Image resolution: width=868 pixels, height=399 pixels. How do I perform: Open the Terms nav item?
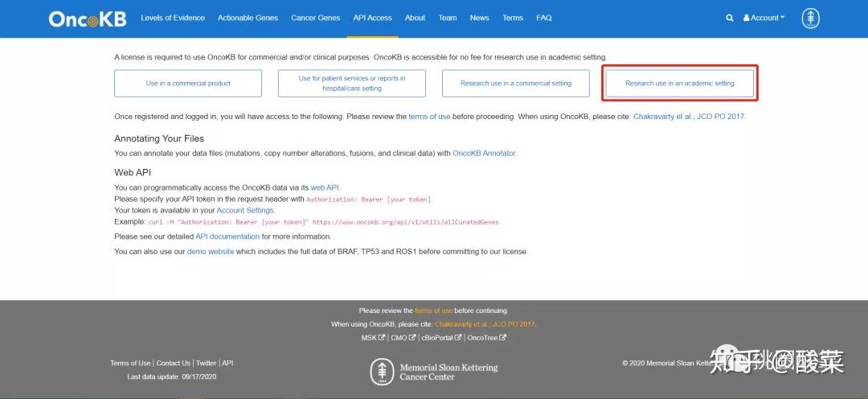point(513,18)
